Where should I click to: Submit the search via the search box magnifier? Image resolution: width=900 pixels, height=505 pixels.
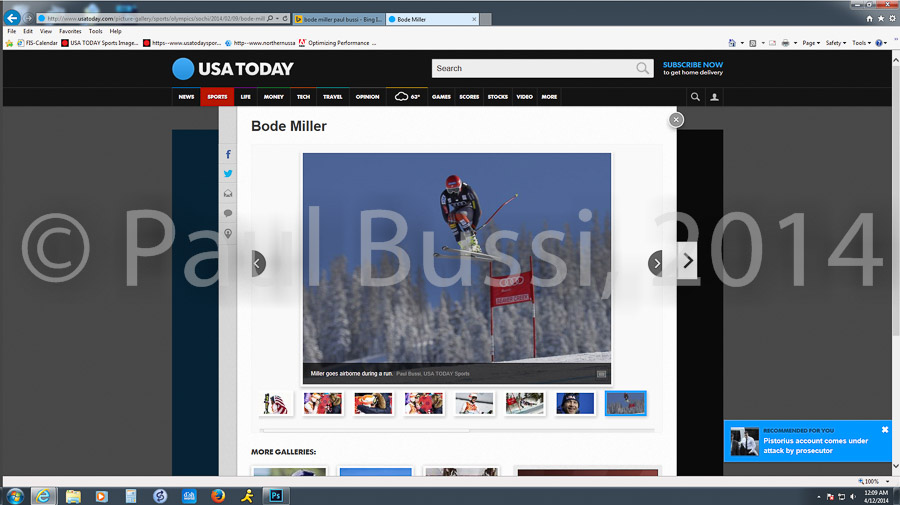coord(642,68)
